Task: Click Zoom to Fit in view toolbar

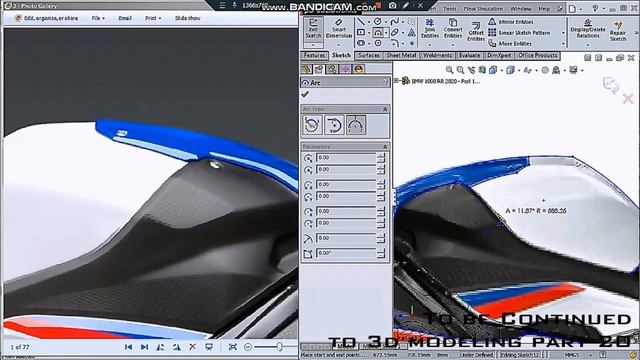Action: tap(449, 70)
